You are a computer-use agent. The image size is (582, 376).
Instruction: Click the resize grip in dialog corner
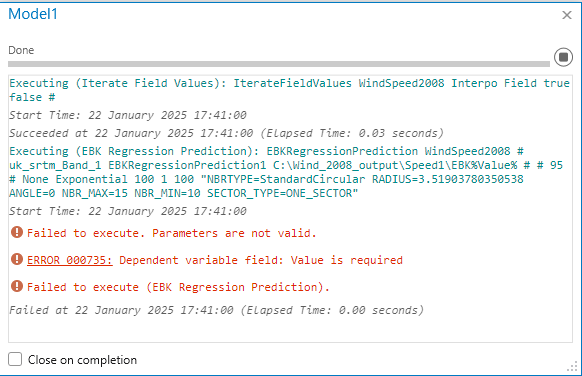coord(572,366)
